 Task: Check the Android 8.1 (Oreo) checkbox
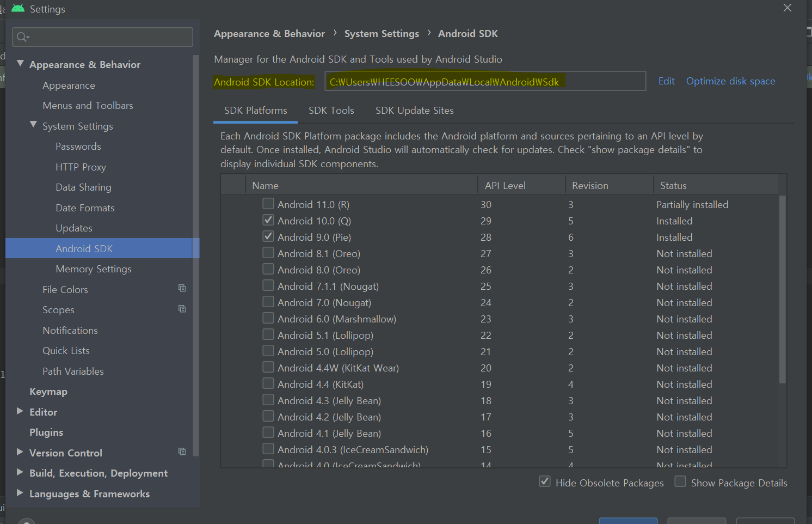(x=268, y=253)
